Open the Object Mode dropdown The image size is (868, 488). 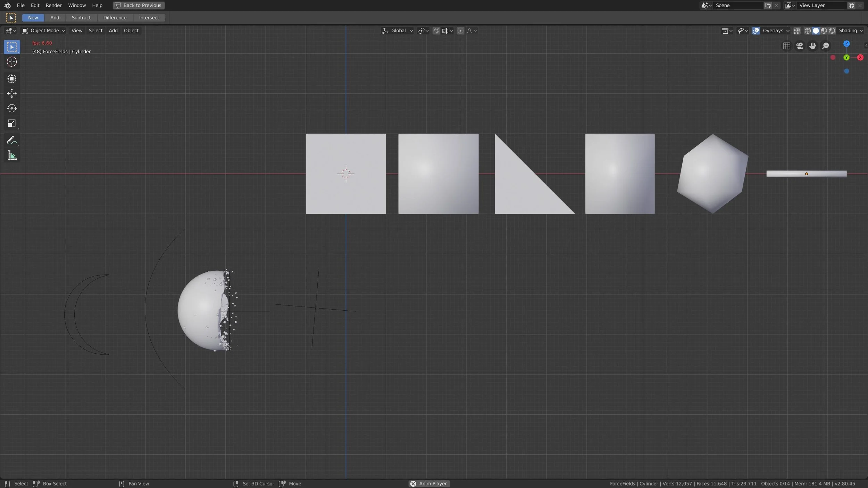[43, 31]
